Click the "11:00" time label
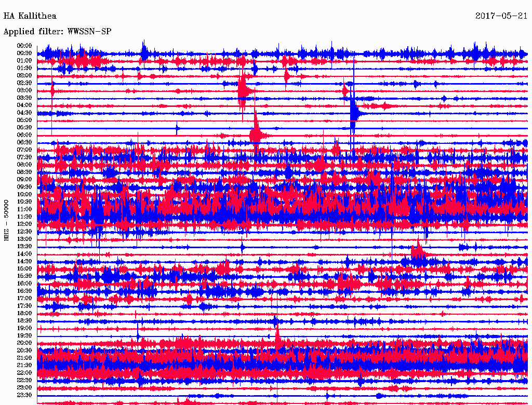 tap(24, 209)
